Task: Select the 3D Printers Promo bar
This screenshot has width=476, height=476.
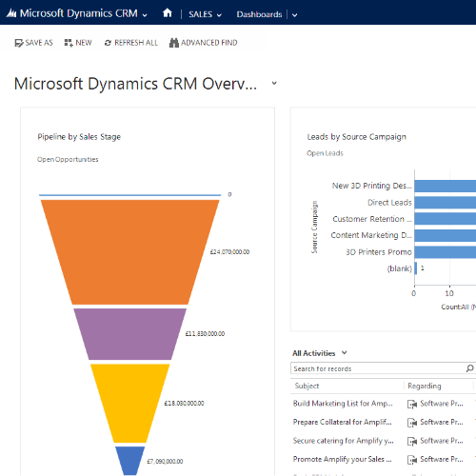Action: [446, 252]
